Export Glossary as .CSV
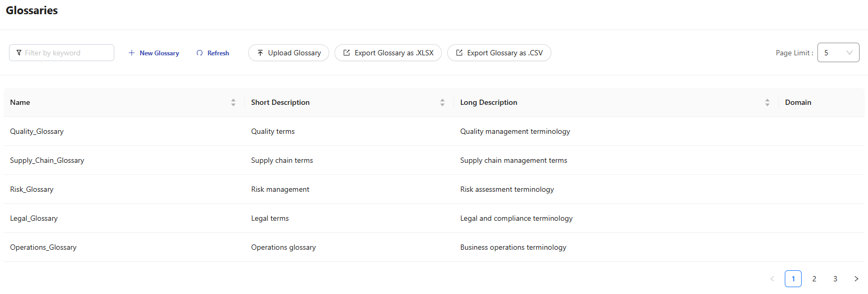 click(499, 53)
